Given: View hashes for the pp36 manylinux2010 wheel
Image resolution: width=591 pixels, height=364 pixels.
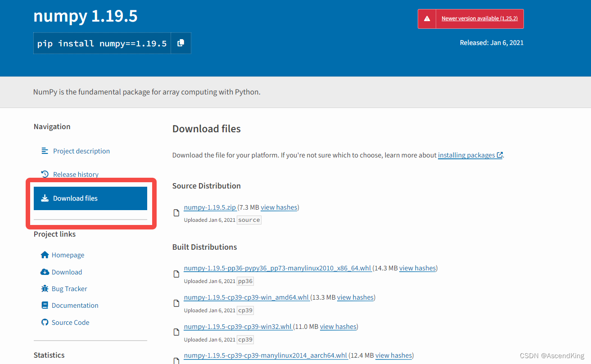Looking at the screenshot, I should 417,268.
